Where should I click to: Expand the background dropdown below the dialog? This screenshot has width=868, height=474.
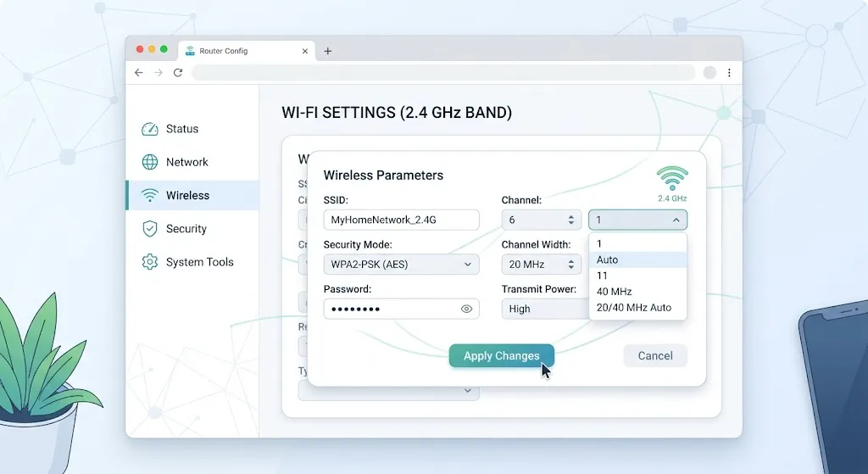coord(388,390)
